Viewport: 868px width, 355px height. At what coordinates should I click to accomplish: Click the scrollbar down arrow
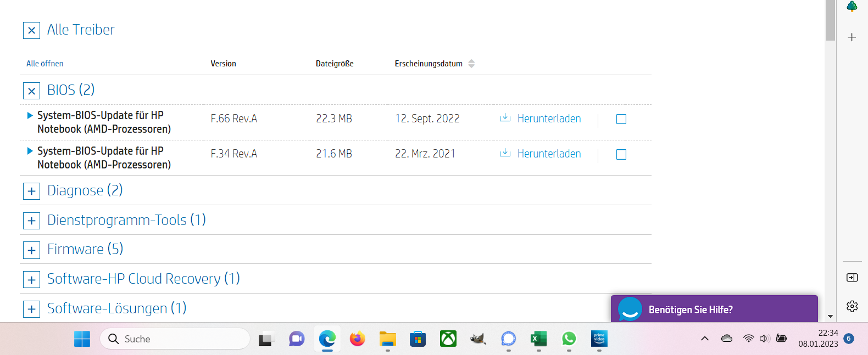coord(830,317)
